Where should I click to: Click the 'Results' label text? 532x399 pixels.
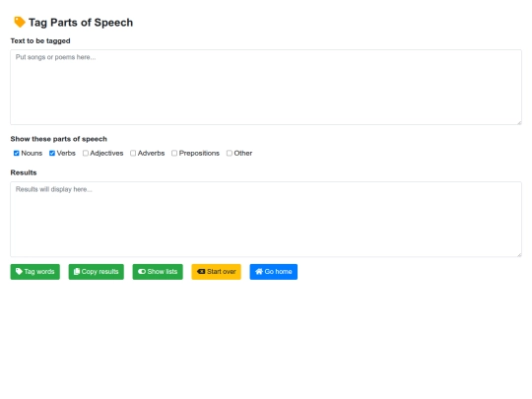pyautogui.click(x=24, y=172)
